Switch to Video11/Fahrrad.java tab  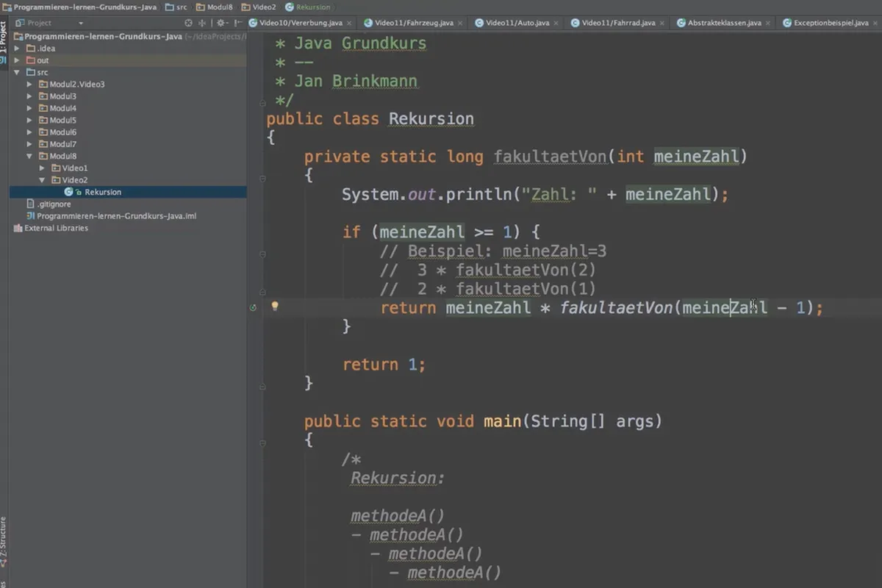[x=617, y=23]
